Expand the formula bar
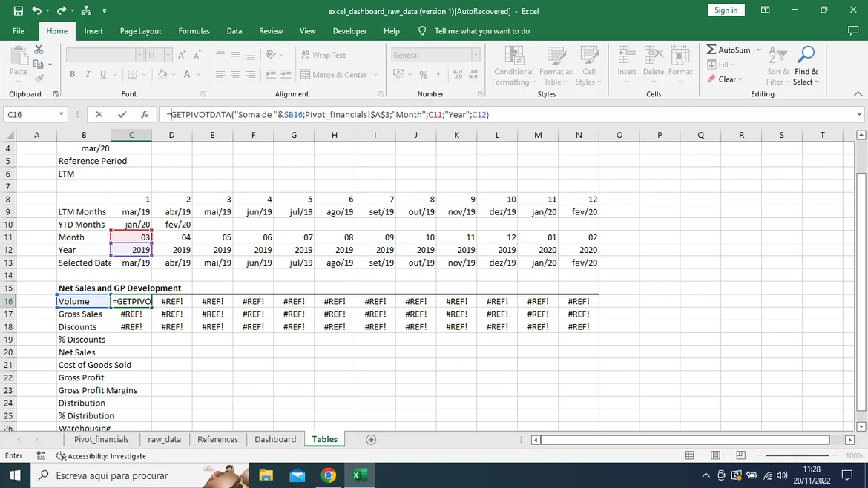 [859, 114]
